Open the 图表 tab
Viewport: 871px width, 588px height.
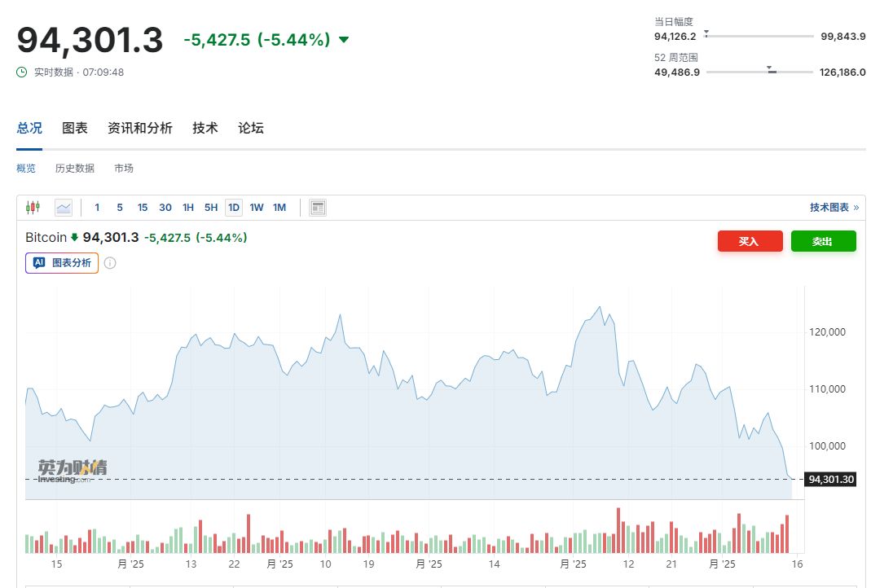tap(75, 128)
